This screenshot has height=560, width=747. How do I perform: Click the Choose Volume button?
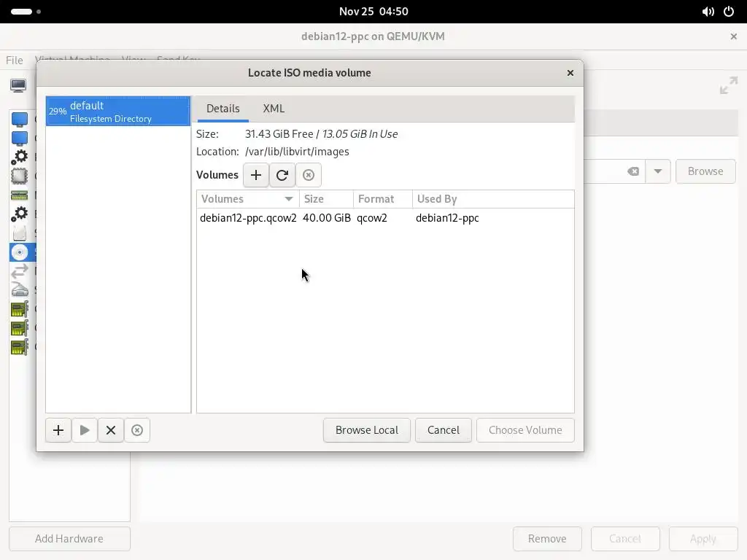pyautogui.click(x=525, y=430)
